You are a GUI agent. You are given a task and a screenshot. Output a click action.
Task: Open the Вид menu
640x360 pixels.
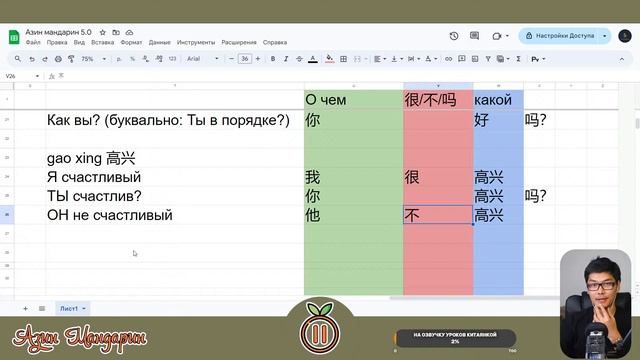[79, 42]
